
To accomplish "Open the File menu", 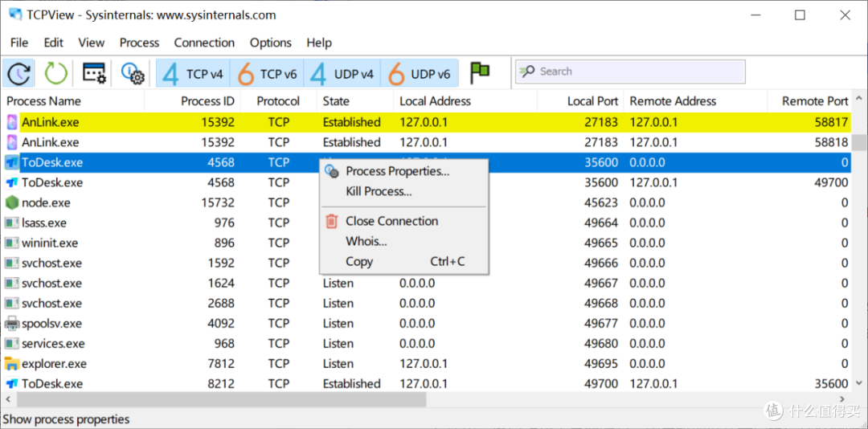I will [x=18, y=43].
